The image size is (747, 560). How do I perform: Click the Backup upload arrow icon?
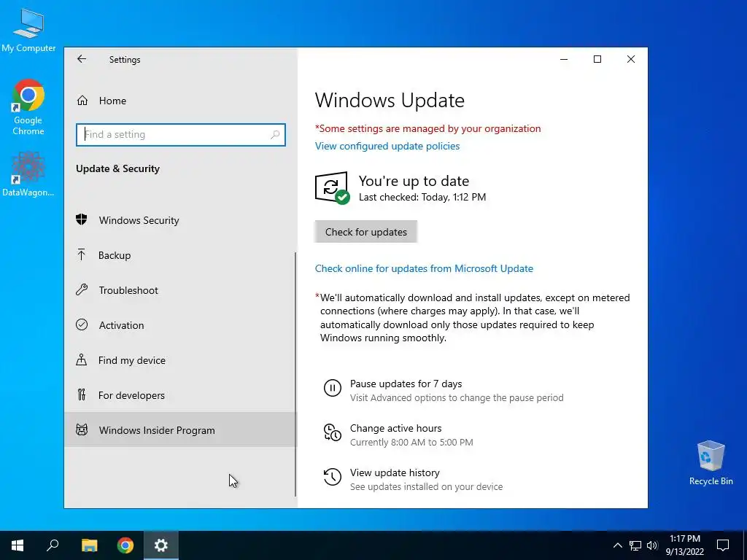82,254
